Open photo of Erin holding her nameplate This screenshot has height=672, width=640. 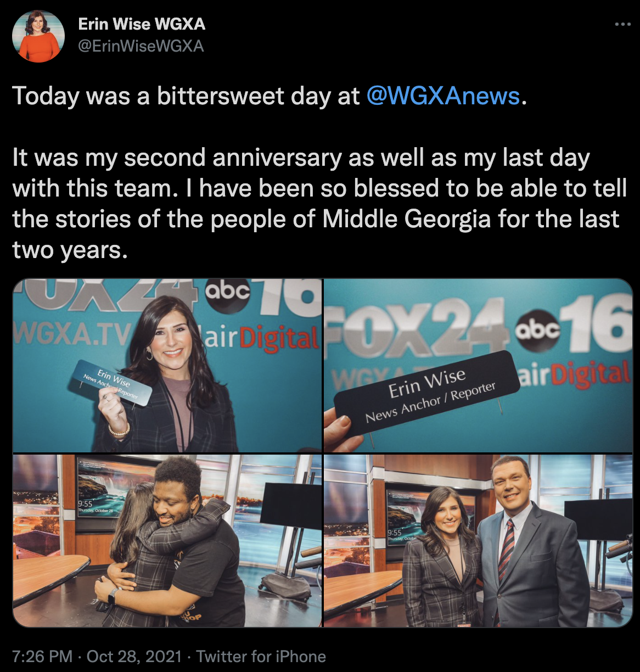167,365
